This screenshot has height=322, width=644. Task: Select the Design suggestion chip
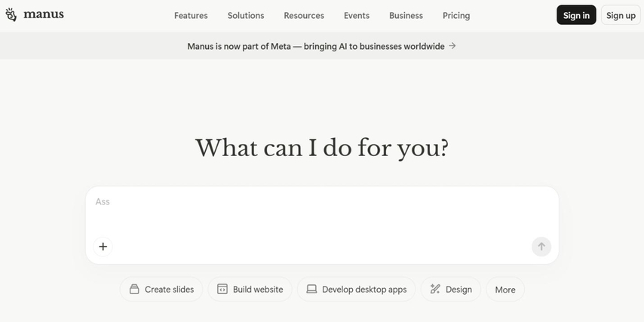click(x=450, y=289)
